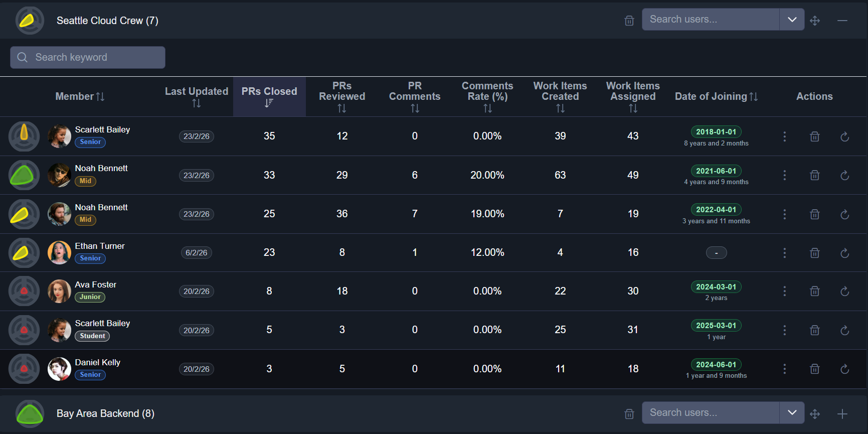Delete the Bay Area Backend team
The image size is (868, 434).
629,414
